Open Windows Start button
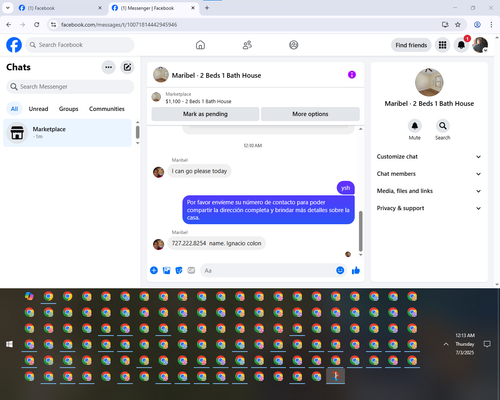Image resolution: width=500 pixels, height=400 pixels. tap(9, 344)
